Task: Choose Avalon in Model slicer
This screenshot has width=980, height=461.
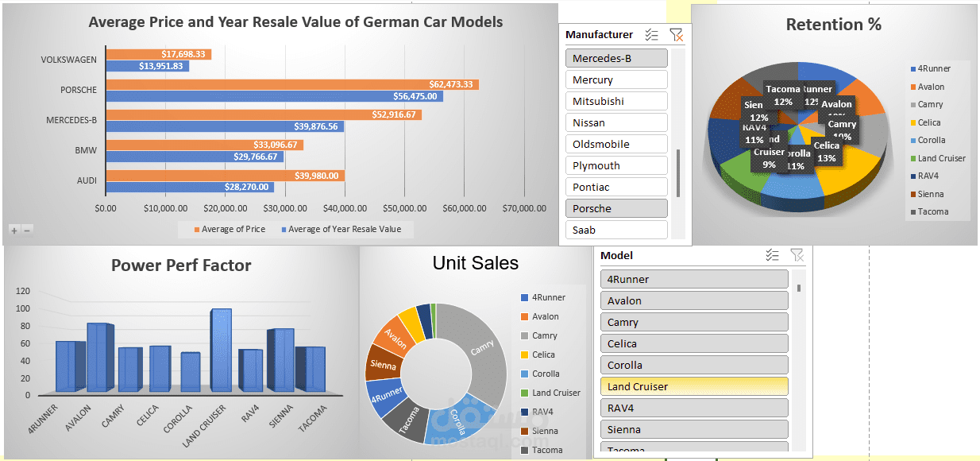Action: 694,300
